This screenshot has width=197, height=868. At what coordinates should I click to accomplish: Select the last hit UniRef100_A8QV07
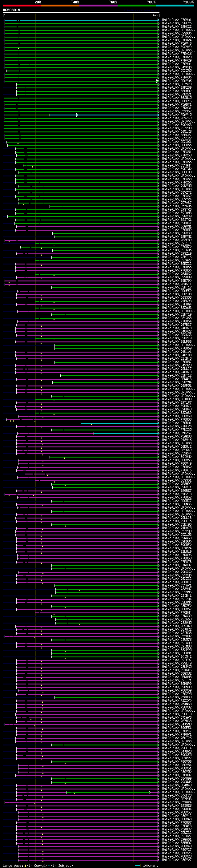tap(176, 860)
